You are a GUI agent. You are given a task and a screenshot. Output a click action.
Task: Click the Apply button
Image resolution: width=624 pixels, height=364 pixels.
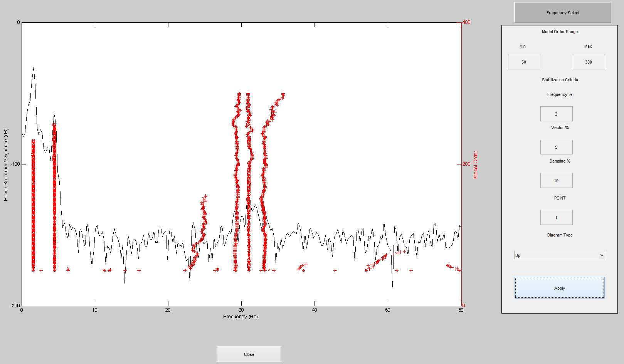coord(559,288)
